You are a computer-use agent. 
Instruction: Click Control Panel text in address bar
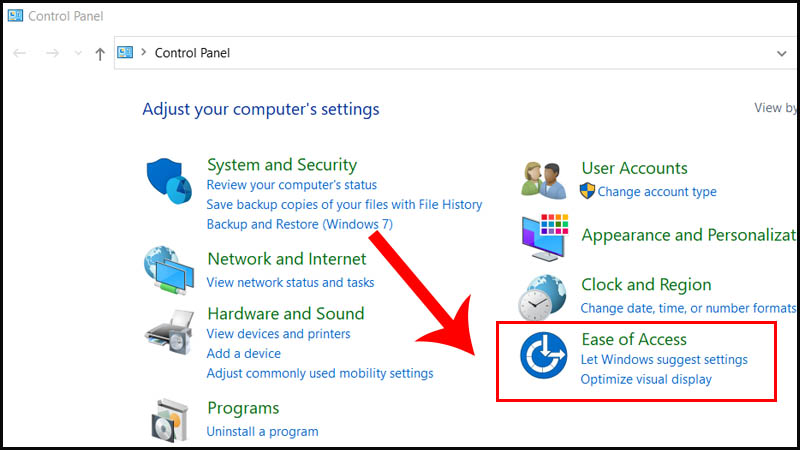(192, 53)
